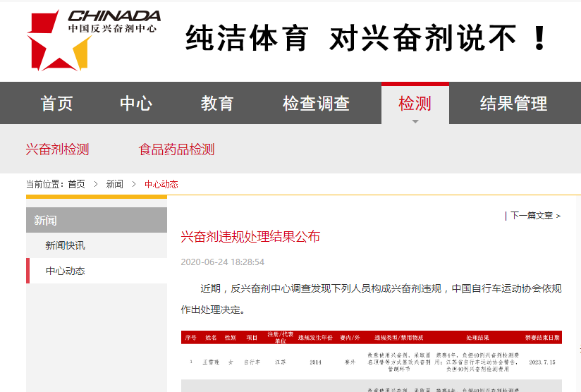Collapse the dropdown arrow under 检测
The image size is (581, 392).
415,121
